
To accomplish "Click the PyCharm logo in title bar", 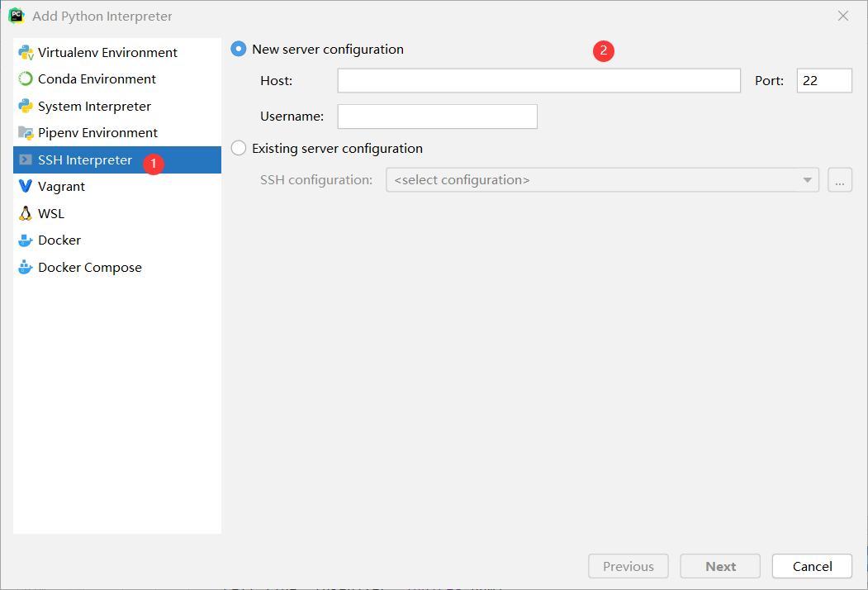I will [17, 16].
